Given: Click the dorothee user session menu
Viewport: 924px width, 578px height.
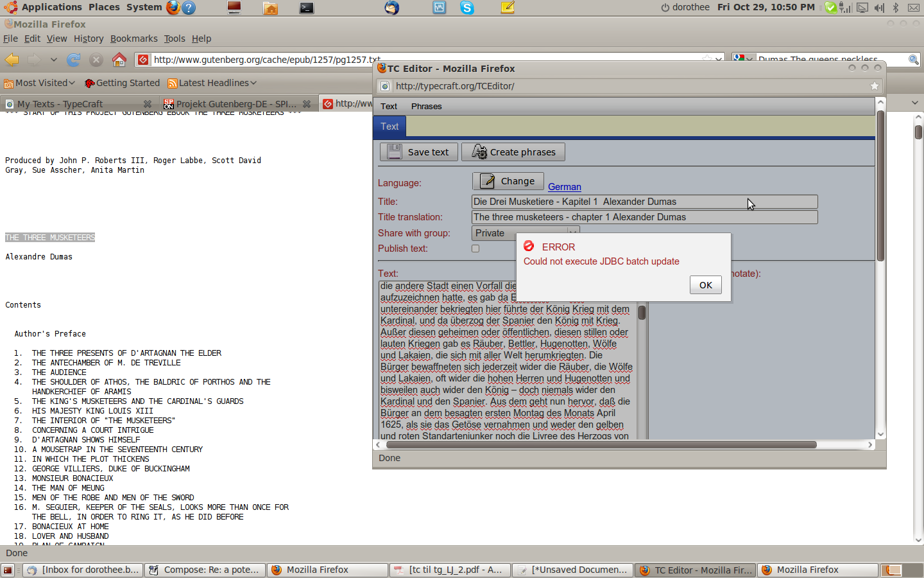Looking at the screenshot, I should (x=685, y=7).
